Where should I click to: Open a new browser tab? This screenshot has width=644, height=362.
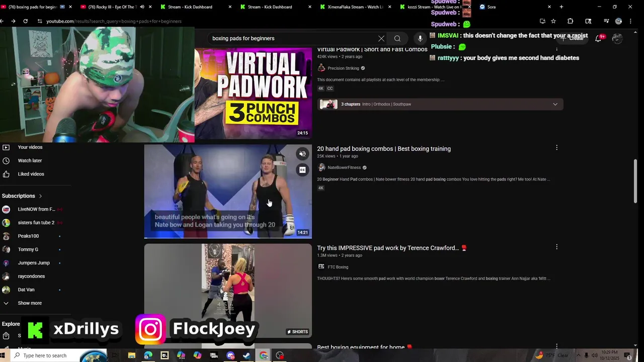(x=561, y=7)
